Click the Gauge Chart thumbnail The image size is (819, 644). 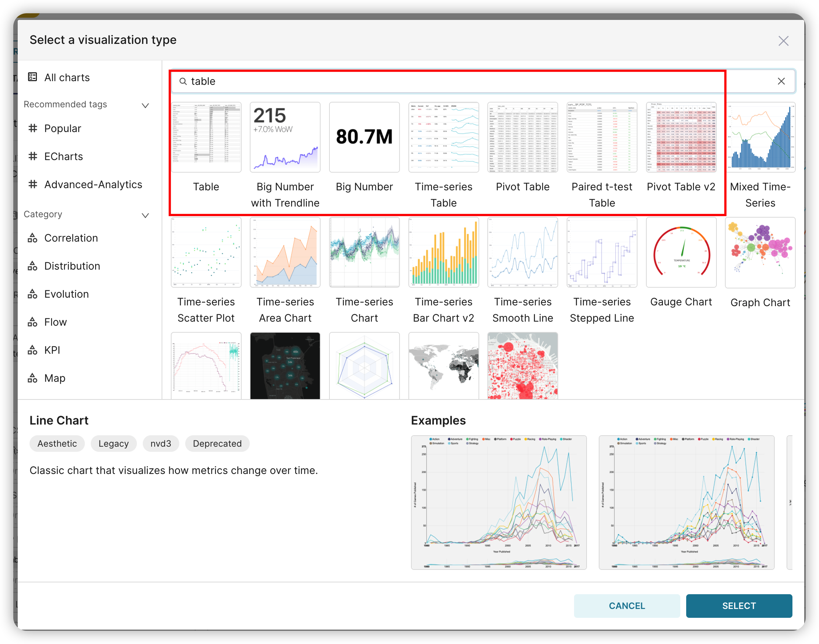681,252
